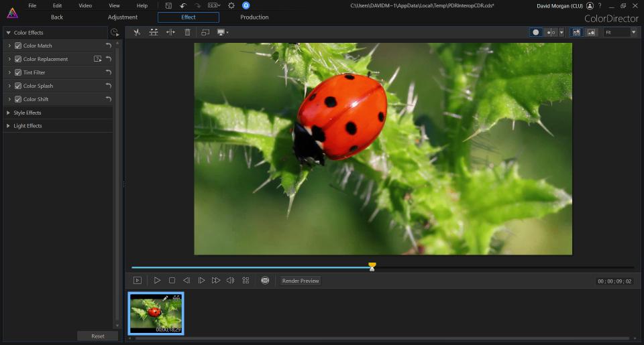Open the Video menu

tap(85, 5)
